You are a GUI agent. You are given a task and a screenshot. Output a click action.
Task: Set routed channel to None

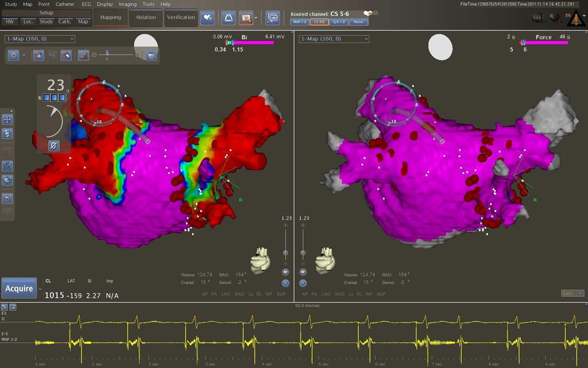click(x=358, y=22)
